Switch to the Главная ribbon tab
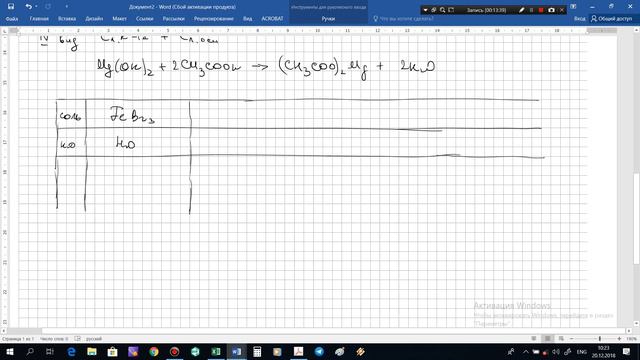 point(39,18)
